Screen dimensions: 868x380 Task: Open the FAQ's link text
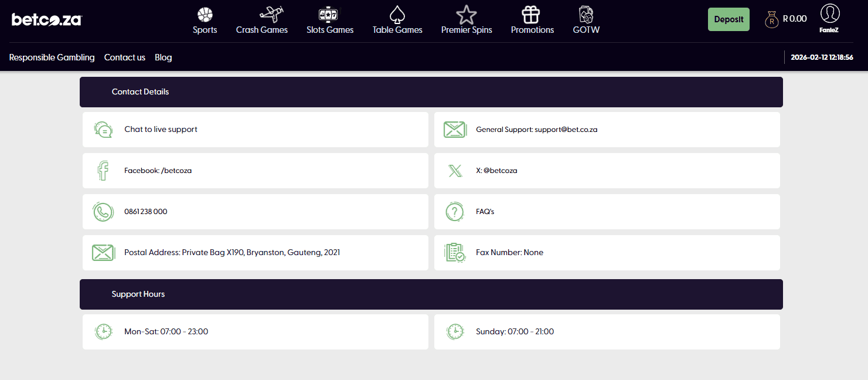tap(485, 212)
